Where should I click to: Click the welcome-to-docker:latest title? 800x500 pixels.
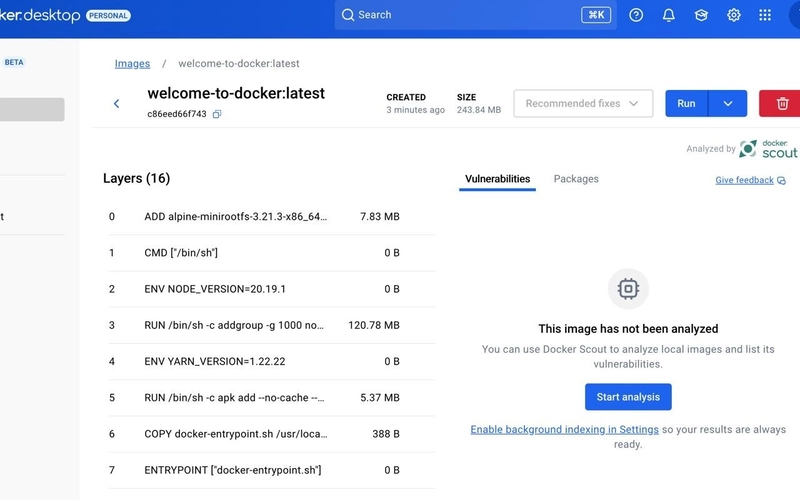(236, 93)
